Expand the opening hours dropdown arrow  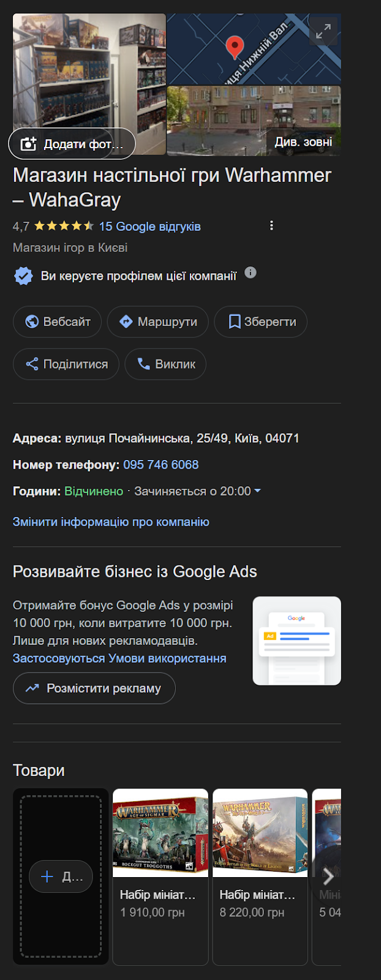[257, 491]
